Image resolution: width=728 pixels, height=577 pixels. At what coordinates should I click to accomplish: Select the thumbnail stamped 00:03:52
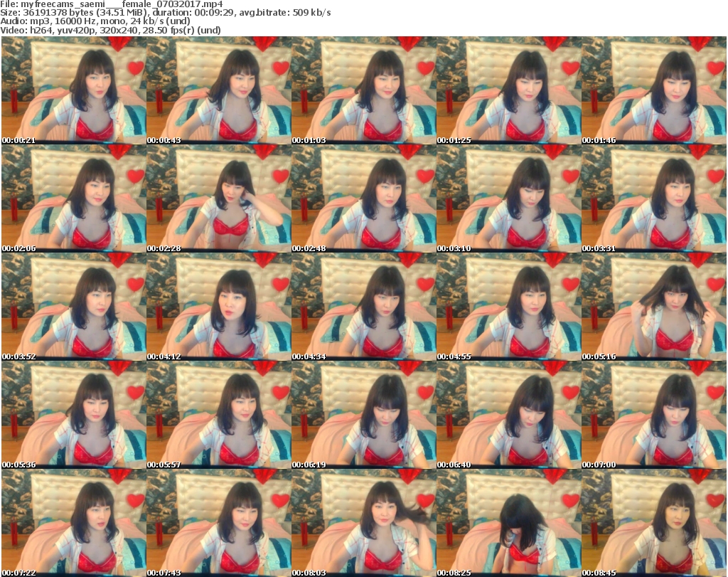coord(74,307)
